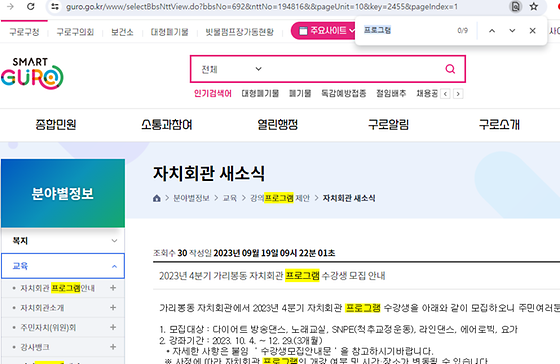Open 자치회관 프로그램안내 sidebar item

click(x=58, y=288)
